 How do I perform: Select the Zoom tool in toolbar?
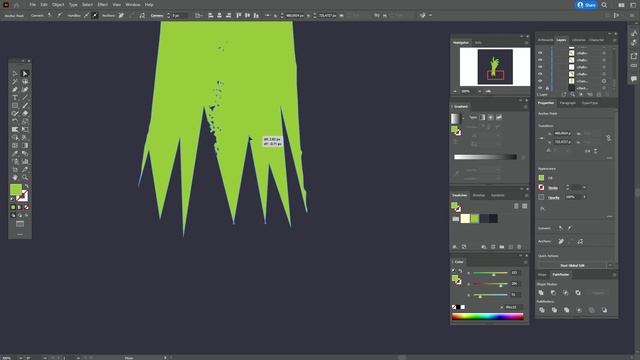tap(25, 178)
